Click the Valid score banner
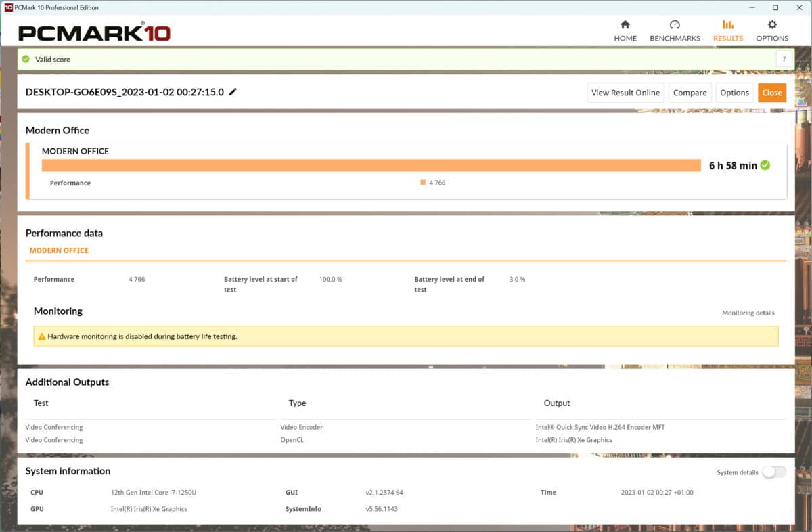 406,59
